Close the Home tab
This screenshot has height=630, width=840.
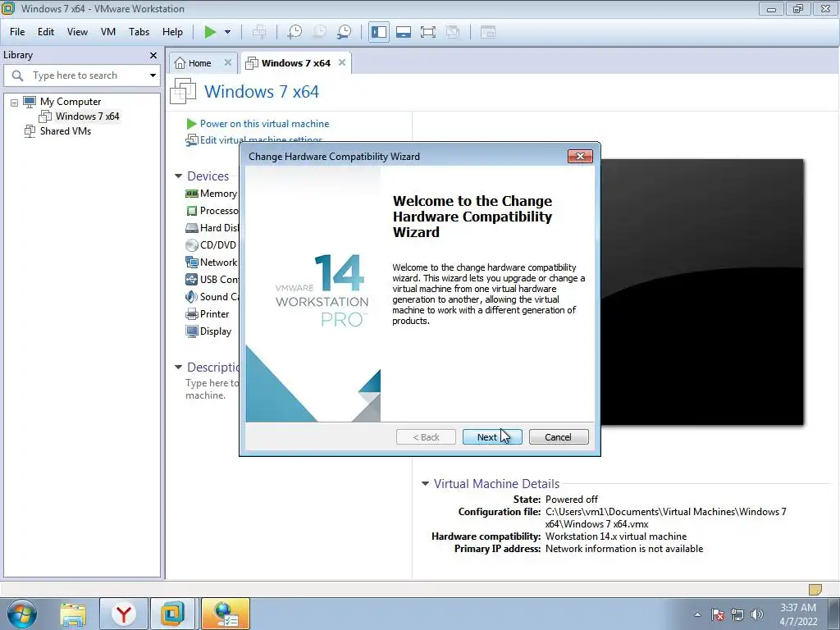click(x=228, y=62)
